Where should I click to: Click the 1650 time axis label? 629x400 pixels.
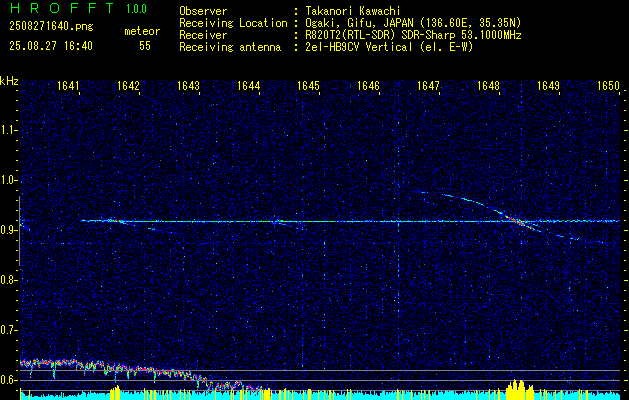click(x=609, y=86)
